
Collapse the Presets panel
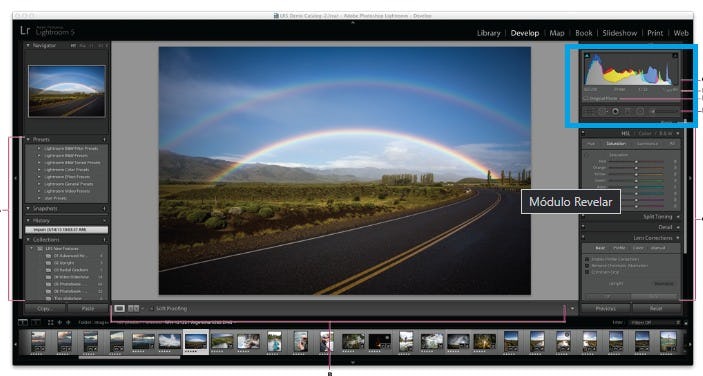[28, 139]
